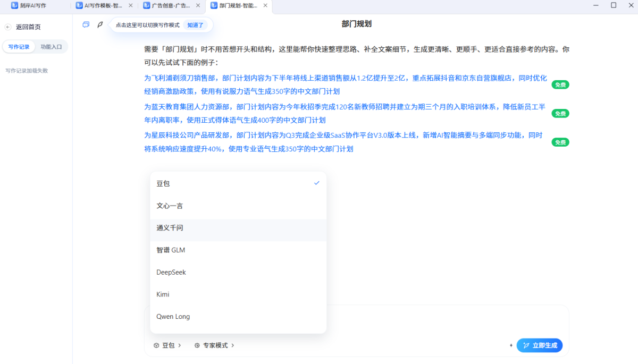The width and height of the screenshot is (638, 364).
Task: Try the 蓝天教育集团人力资源部 example prompt
Action: [x=346, y=113]
